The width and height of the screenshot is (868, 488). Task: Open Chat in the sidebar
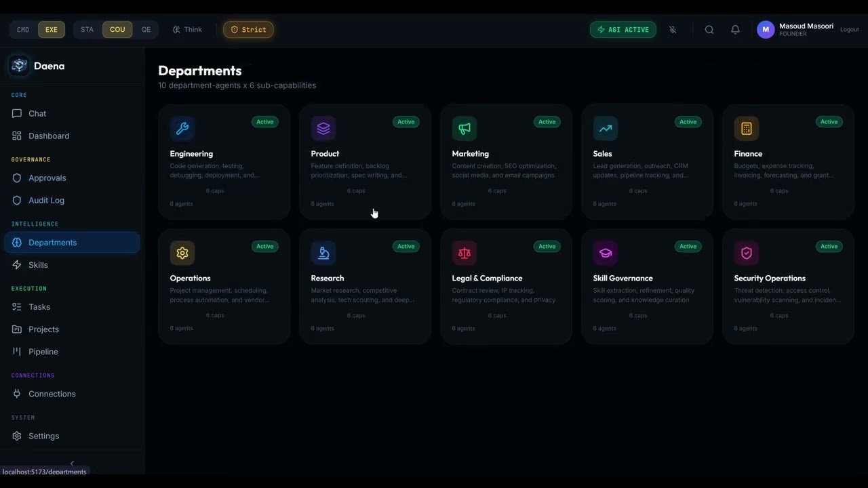click(x=72, y=114)
